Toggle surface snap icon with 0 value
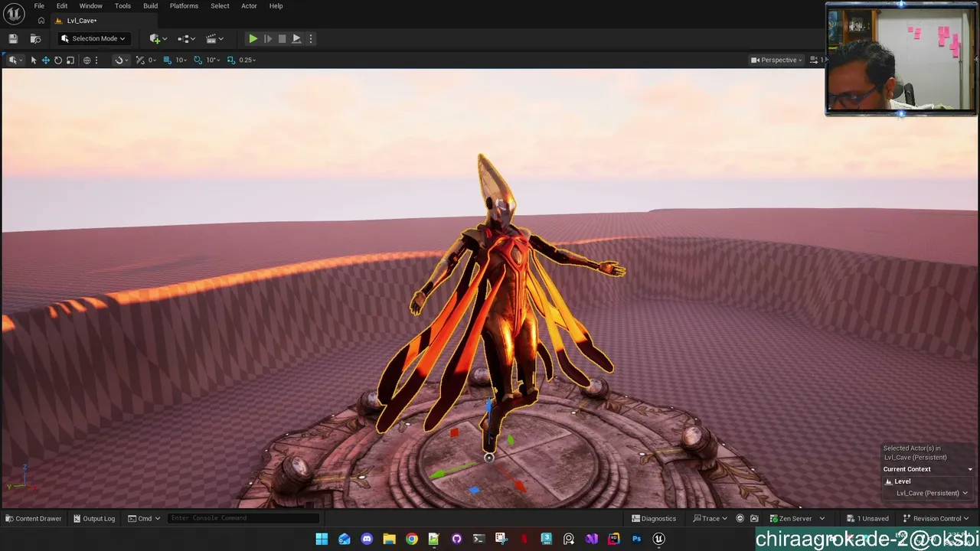The height and width of the screenshot is (551, 980). pos(140,60)
